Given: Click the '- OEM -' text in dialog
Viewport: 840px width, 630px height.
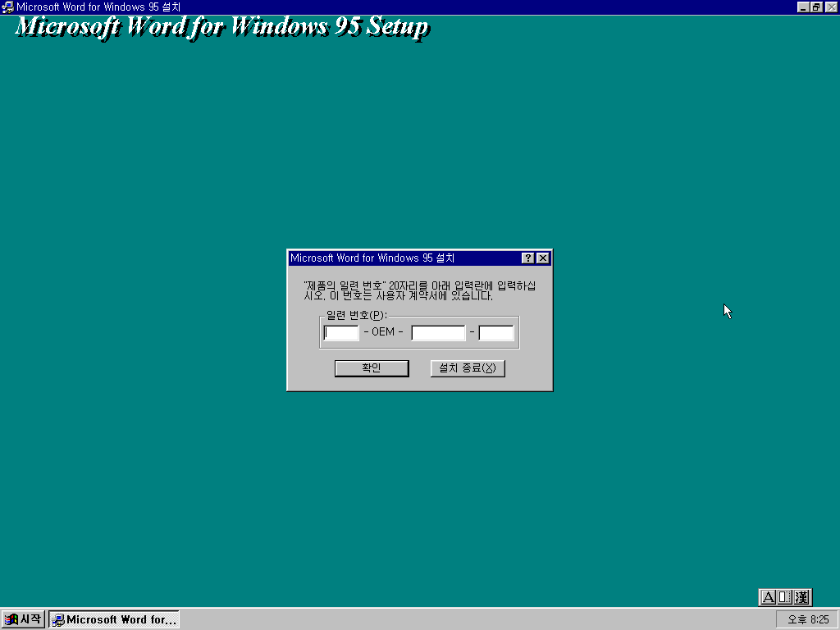Looking at the screenshot, I should (384, 332).
